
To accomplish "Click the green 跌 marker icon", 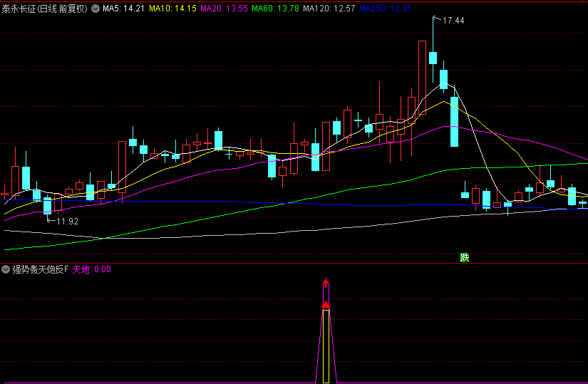I will point(464,257).
